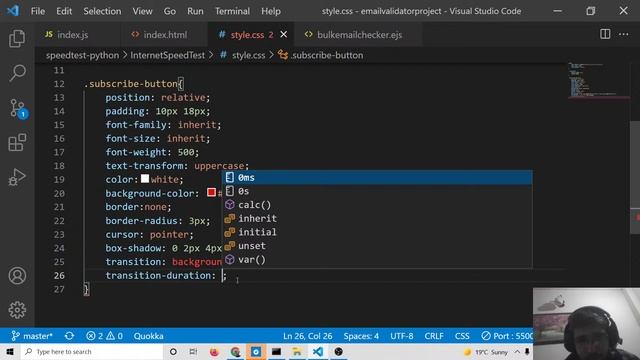640x360 pixels.
Task: Open the Extensions view
Action: [x=17, y=142]
